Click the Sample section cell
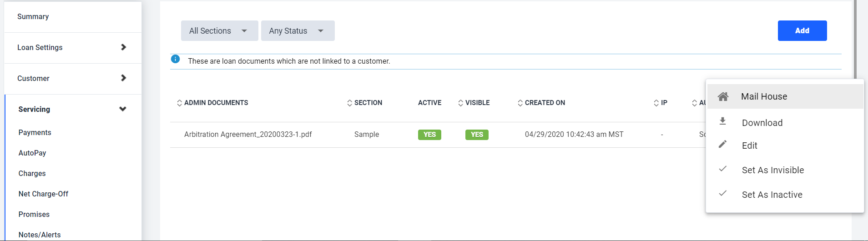 tap(367, 134)
